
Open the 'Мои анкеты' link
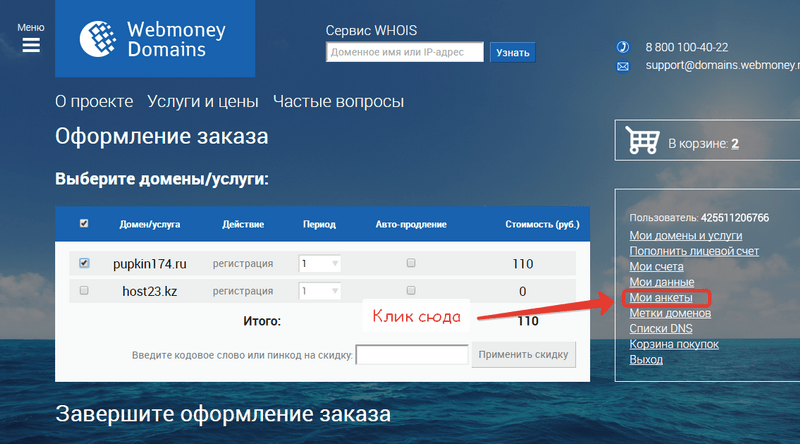[x=661, y=297]
